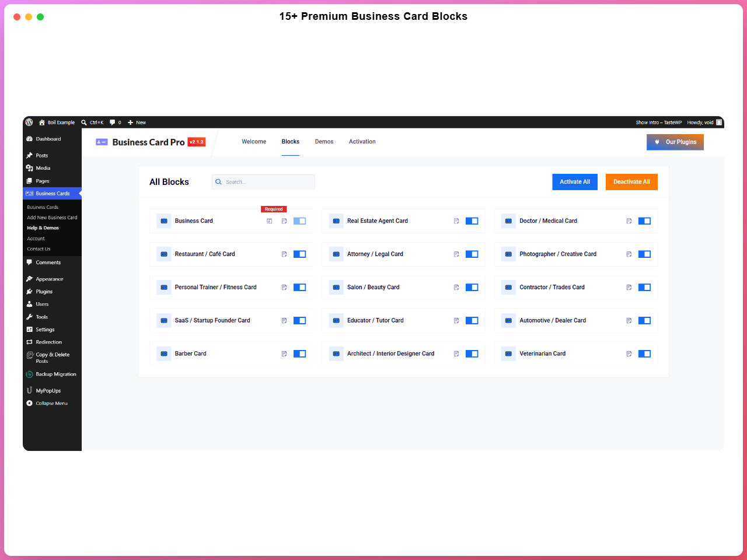Open the demo icon next to Business Card block

coord(270,221)
